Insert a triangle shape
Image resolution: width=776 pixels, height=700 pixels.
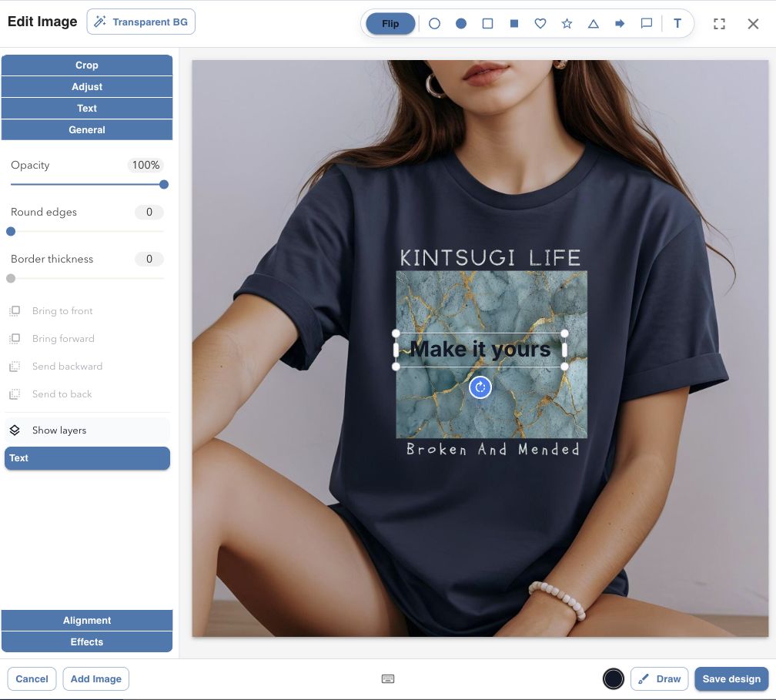[x=594, y=24]
